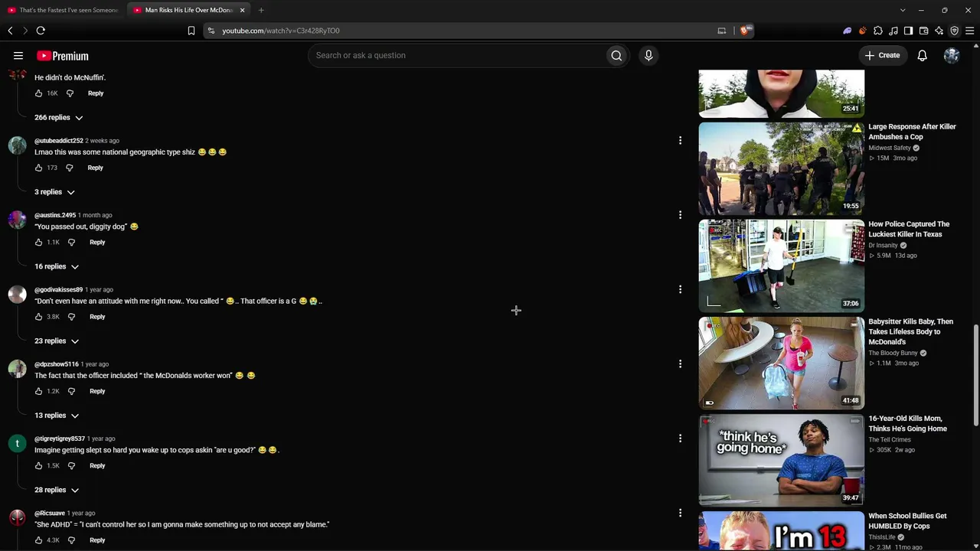Open the music note playlist icon
Viewport: 980px width, 551px height.
pos(893,31)
